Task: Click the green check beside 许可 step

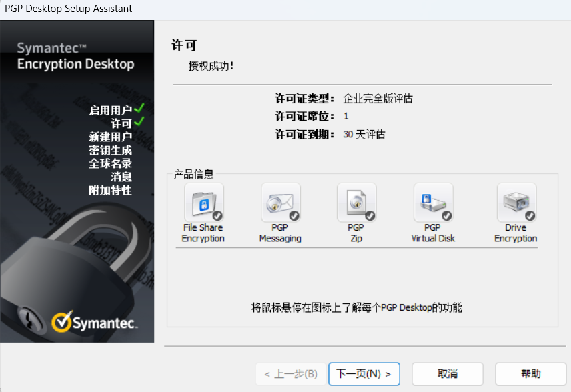Action: 139,121
